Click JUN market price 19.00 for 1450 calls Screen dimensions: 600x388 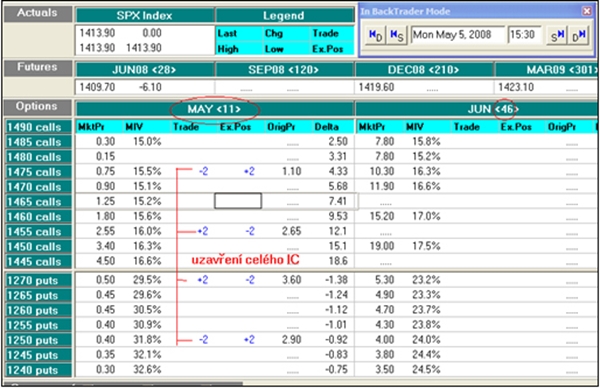point(383,246)
